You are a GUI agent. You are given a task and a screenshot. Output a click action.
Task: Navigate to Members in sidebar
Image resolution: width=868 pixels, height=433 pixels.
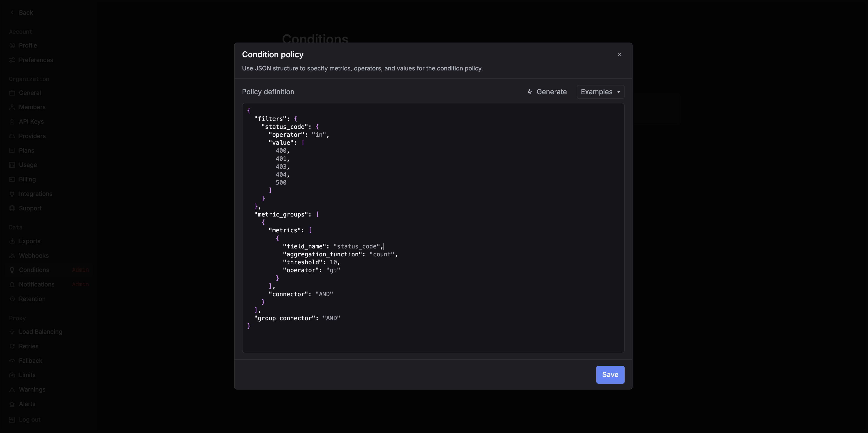[x=32, y=107]
